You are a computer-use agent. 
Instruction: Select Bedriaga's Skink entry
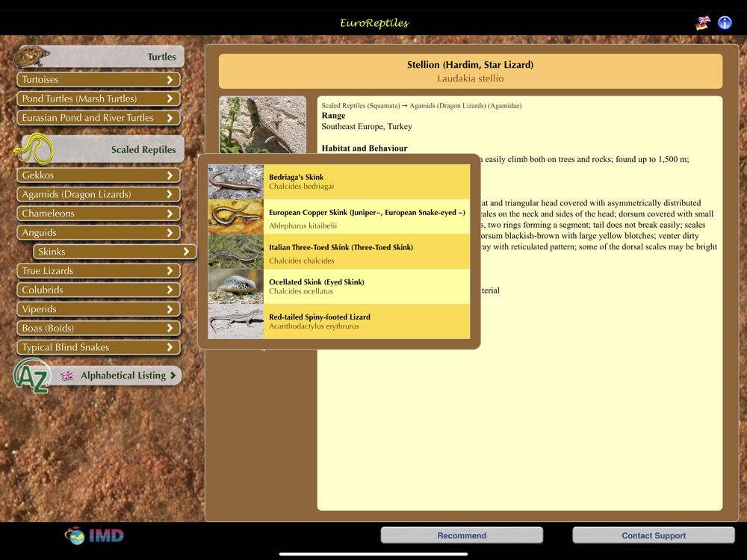click(x=339, y=181)
